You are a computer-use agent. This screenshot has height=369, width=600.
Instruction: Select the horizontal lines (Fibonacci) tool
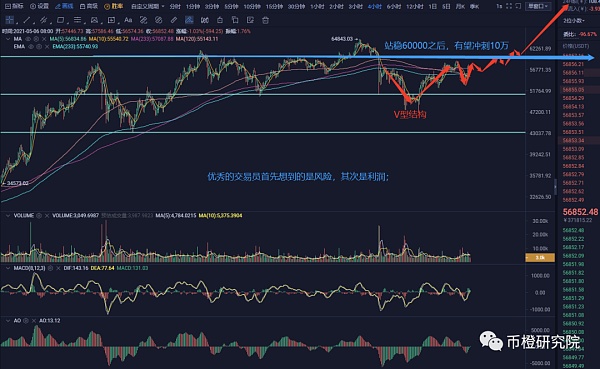coord(77,20)
